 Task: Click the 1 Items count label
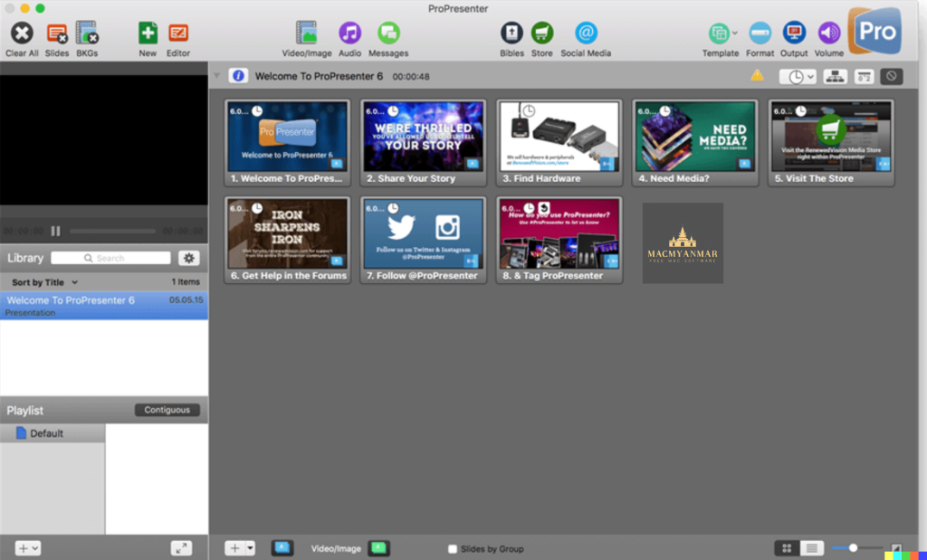(186, 281)
